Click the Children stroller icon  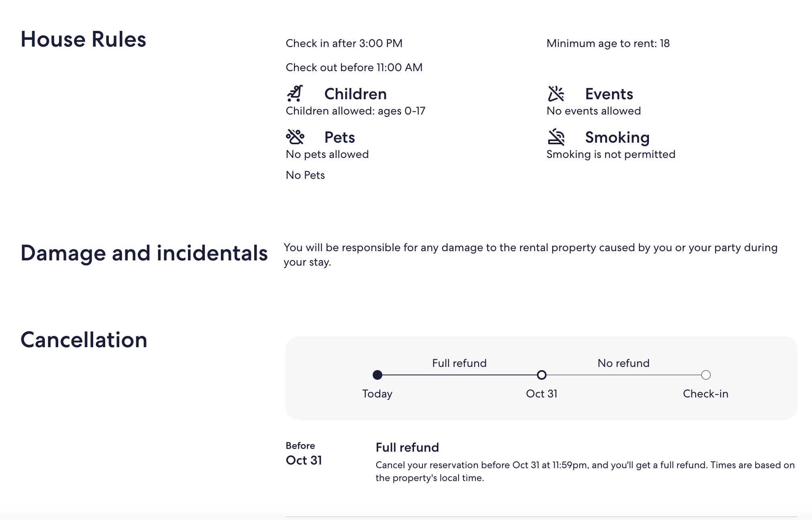point(296,94)
